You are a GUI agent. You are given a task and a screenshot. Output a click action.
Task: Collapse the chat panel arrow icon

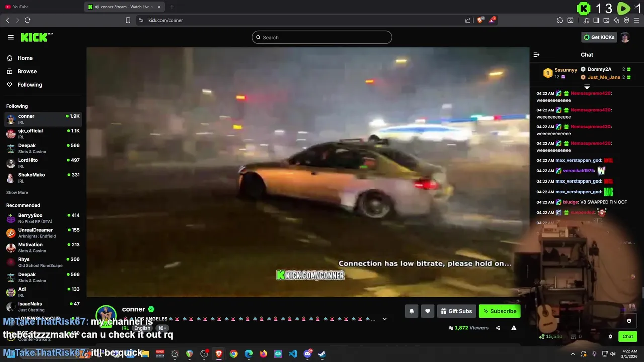point(536,55)
